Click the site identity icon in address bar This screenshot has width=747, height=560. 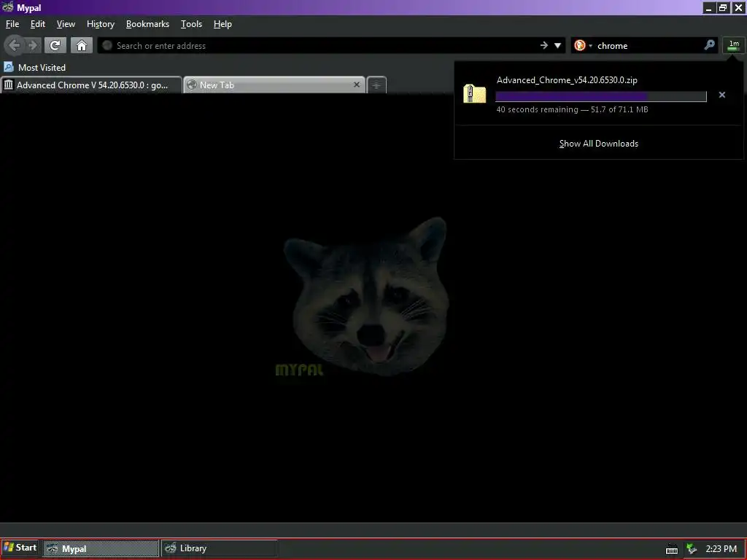pyautogui.click(x=107, y=45)
